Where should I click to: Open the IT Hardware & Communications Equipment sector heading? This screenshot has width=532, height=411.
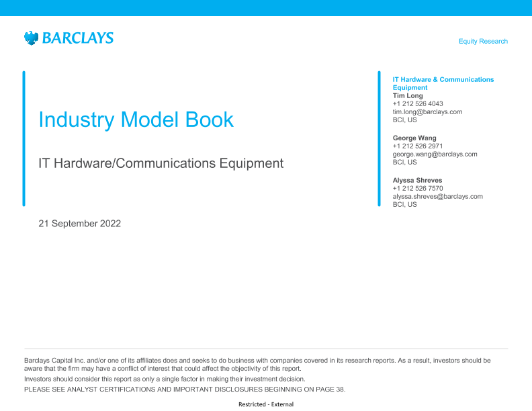coord(443,83)
